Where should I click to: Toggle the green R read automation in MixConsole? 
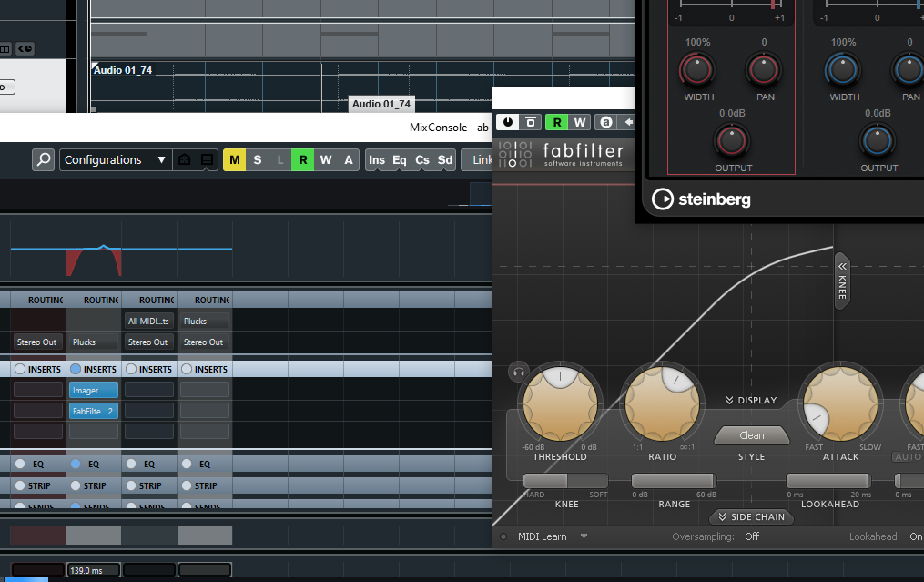303,159
